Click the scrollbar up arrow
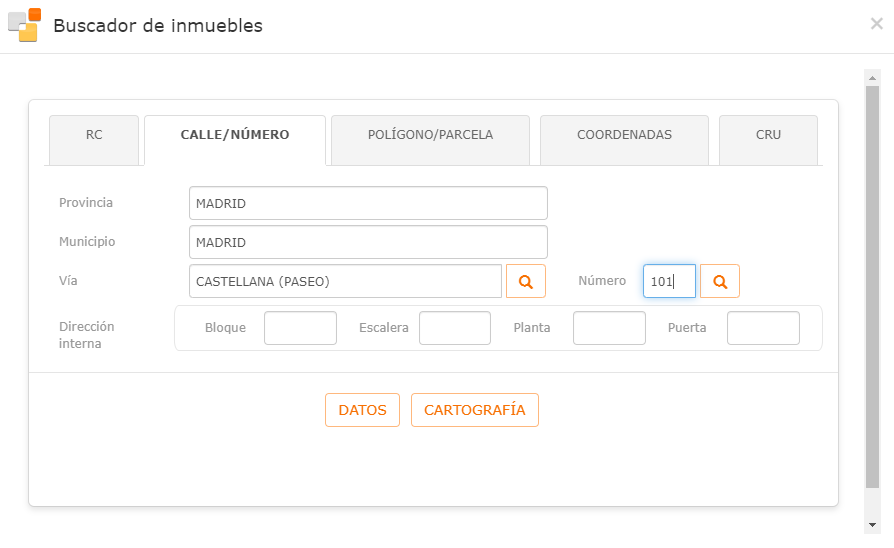894x548 pixels. pyautogui.click(x=872, y=78)
